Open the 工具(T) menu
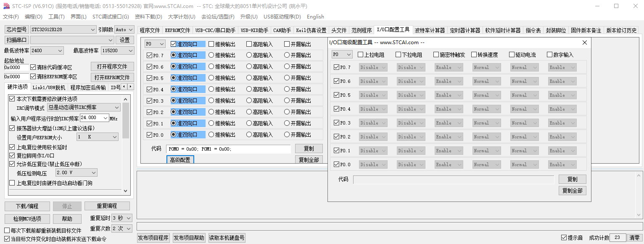Viewport: 644px width, 244px height. pos(56,17)
